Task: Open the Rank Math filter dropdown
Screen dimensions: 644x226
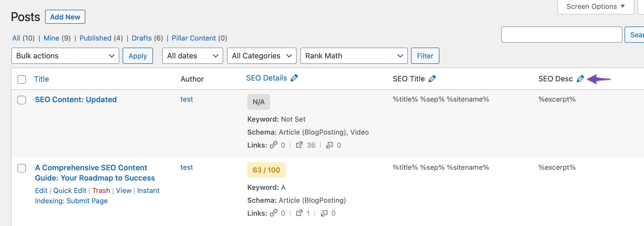Action: coord(354,56)
